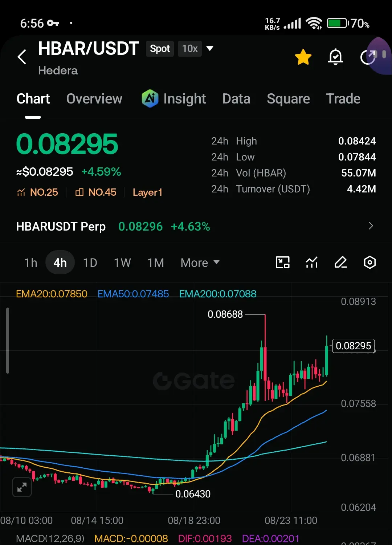
Task: Switch to the Data tab
Action: [x=236, y=99]
